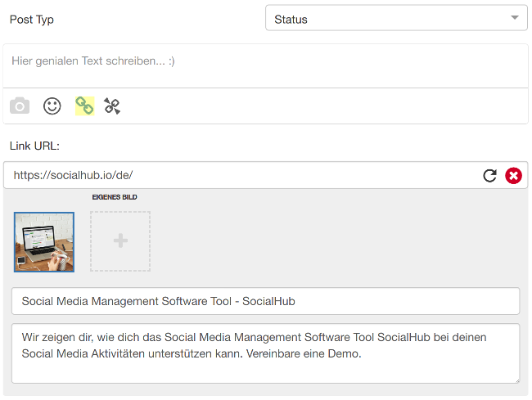Click the Link URL input field
Image resolution: width=532 pixels, height=400 pixels.
(x=242, y=175)
